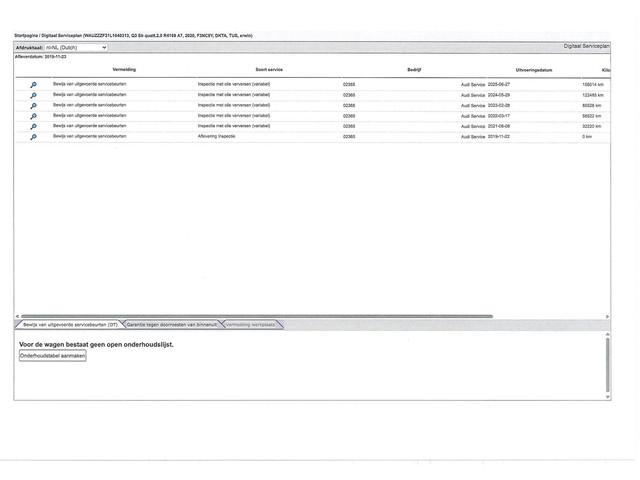Open the greyed Vermelding werkplaats tab

click(x=251, y=325)
